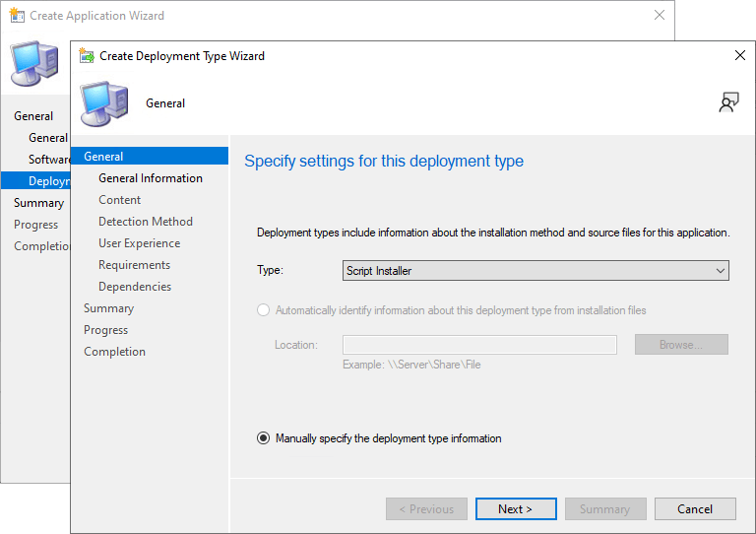
Task: Click the feedback person icon in the wizard header
Action: (728, 102)
